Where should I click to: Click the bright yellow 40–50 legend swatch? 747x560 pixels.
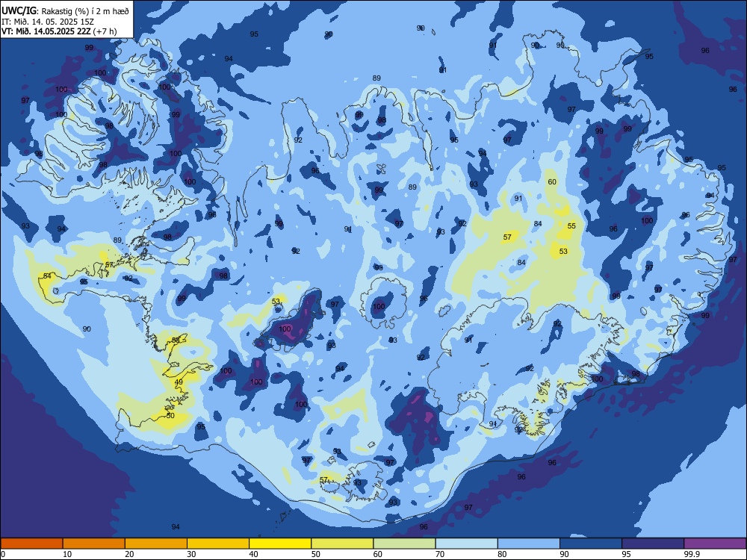pyautogui.click(x=280, y=544)
